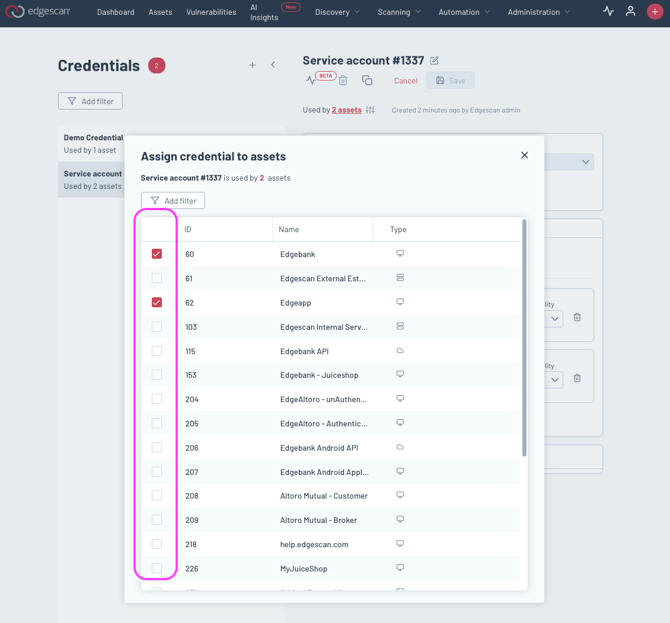This screenshot has height=623, width=670.
Task: Sort by the Name column header
Action: point(289,229)
